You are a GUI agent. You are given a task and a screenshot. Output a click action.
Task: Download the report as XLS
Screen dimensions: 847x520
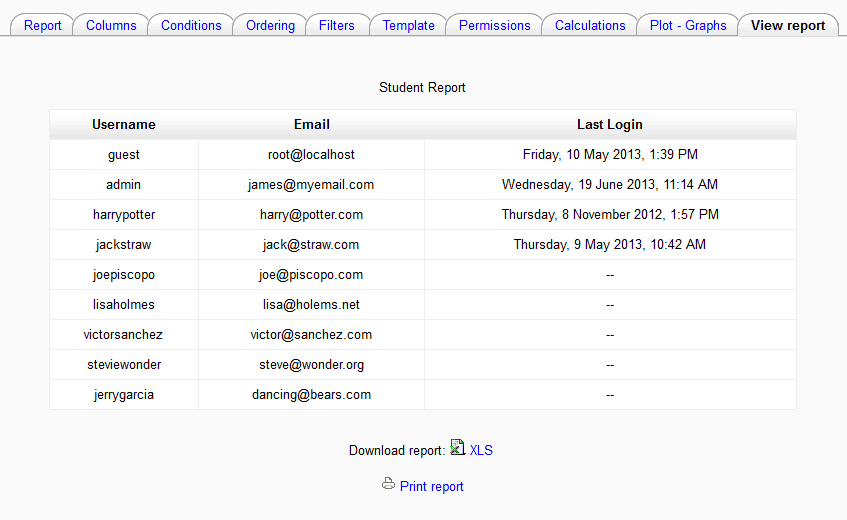[x=481, y=450]
